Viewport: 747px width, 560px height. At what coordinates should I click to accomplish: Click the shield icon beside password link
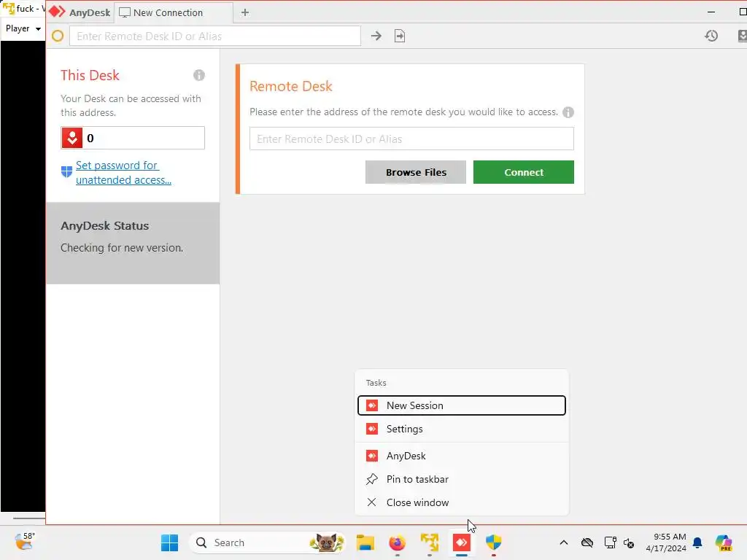[x=66, y=171]
